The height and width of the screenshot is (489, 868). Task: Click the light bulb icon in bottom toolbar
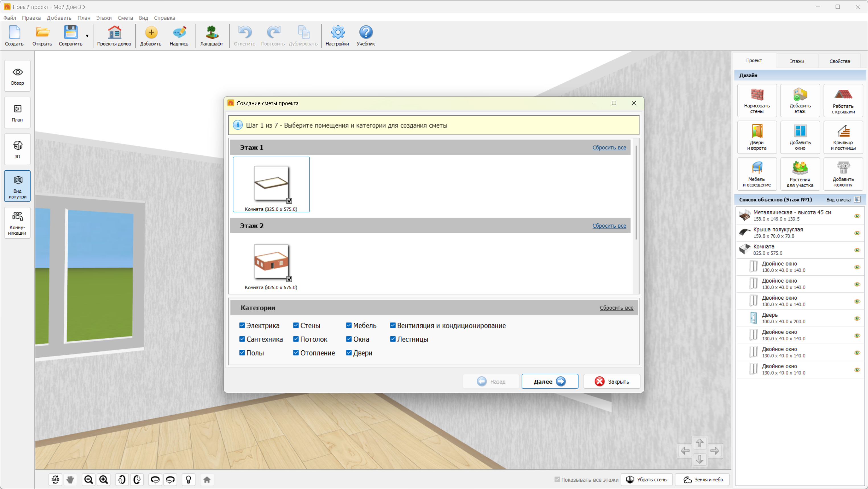pyautogui.click(x=188, y=479)
